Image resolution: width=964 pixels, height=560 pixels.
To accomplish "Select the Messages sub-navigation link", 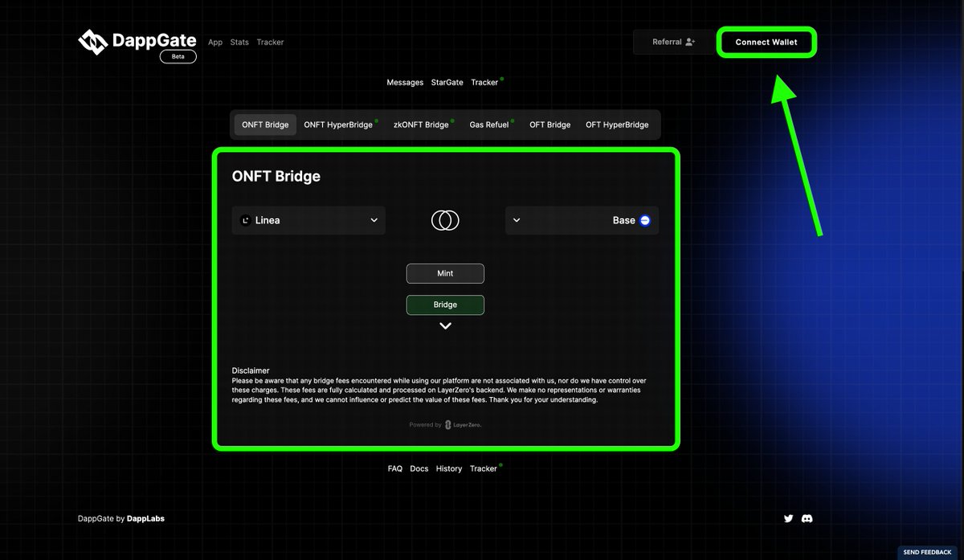I will [x=405, y=82].
